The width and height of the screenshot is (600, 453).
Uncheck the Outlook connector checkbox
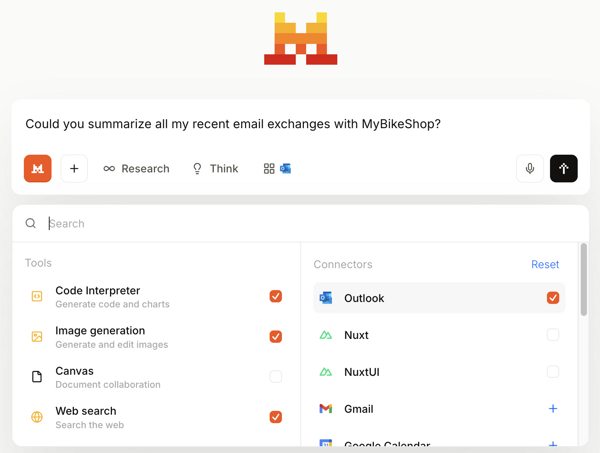(x=553, y=298)
